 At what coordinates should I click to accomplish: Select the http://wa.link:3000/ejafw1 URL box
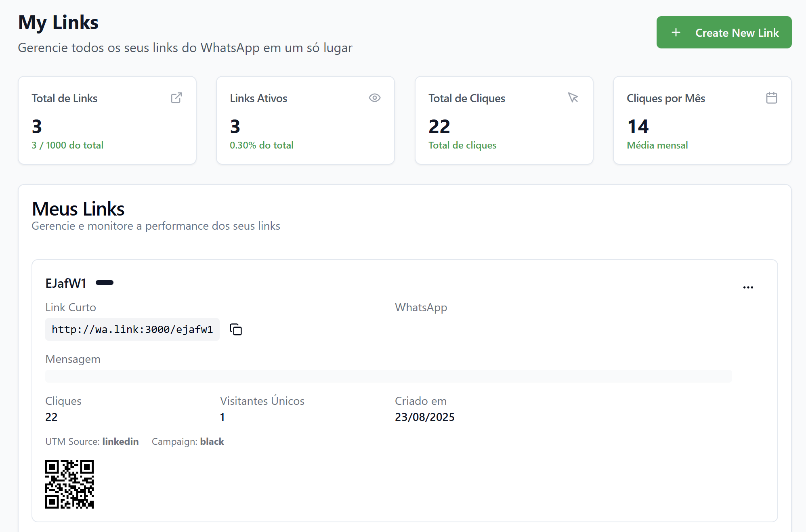132,329
